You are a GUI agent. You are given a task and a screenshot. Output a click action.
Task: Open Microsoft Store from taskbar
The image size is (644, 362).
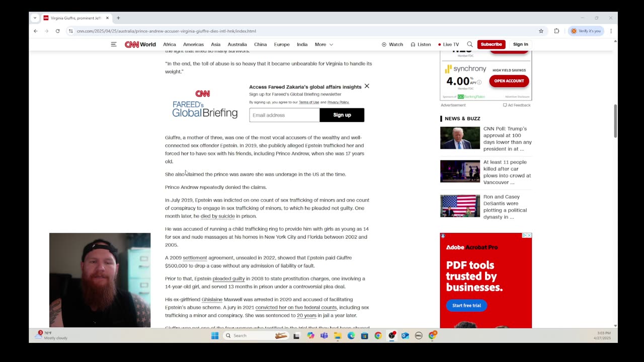pos(365,335)
